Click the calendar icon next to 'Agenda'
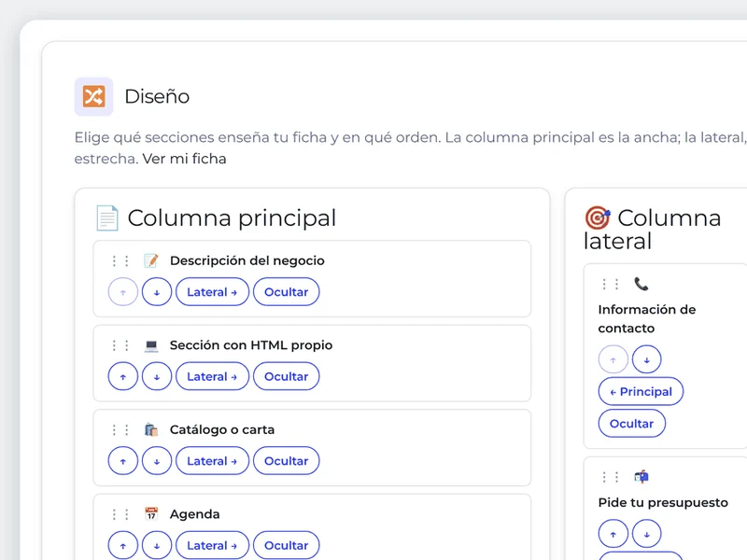The width and height of the screenshot is (747, 560). click(151, 514)
